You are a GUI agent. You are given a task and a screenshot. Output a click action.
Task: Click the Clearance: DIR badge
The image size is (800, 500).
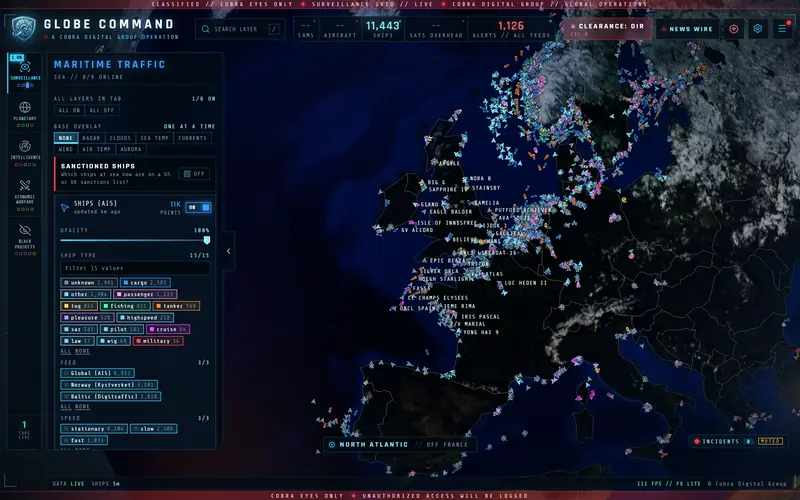(607, 29)
